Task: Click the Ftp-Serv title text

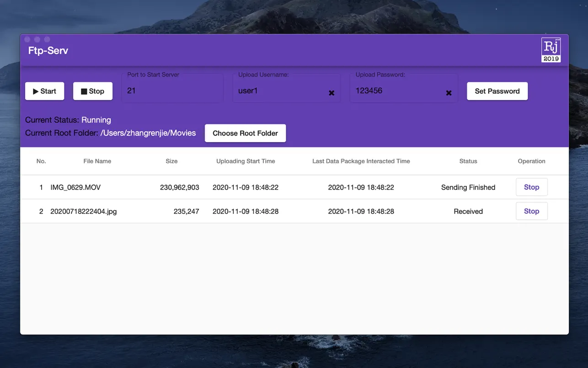Action: coord(48,50)
